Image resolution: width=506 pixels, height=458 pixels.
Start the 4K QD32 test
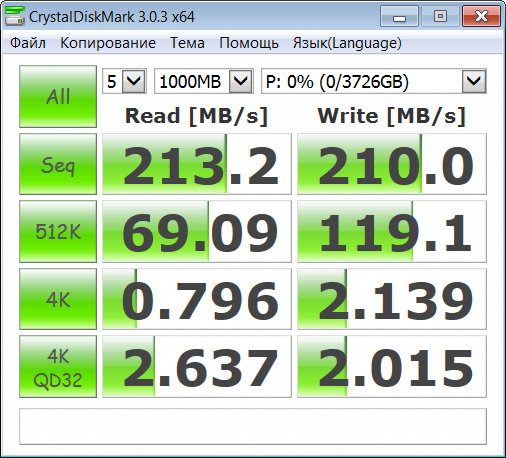point(58,366)
